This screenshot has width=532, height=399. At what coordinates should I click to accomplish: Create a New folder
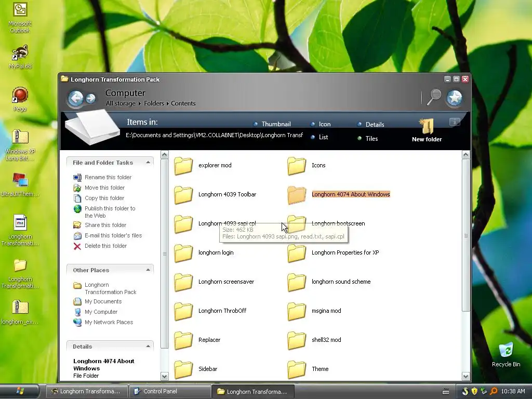point(427,130)
